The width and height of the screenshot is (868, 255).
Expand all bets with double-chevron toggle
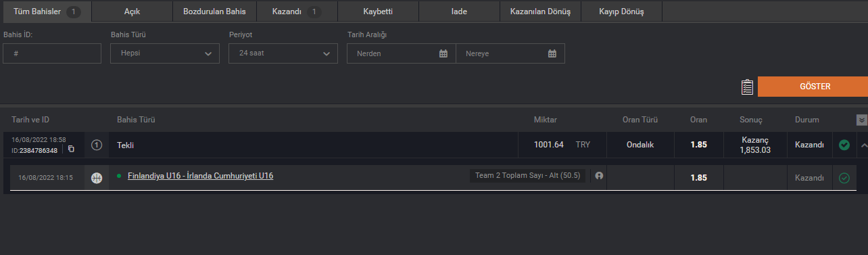pyautogui.click(x=861, y=120)
